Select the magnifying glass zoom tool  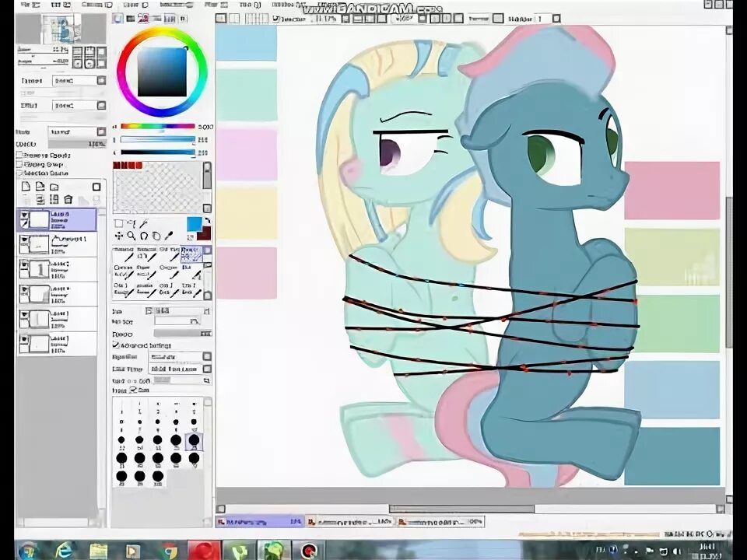[x=131, y=236]
